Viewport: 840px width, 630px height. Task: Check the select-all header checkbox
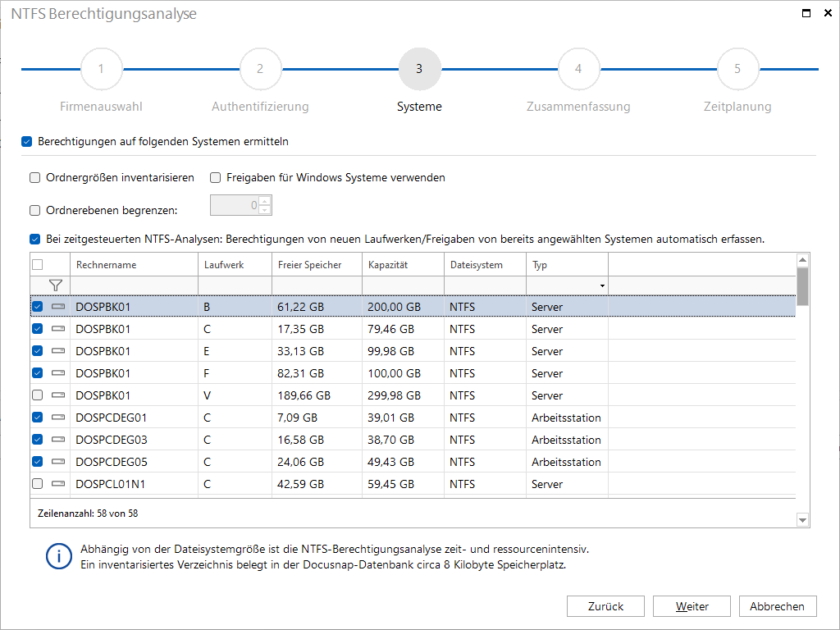pyautogui.click(x=38, y=265)
